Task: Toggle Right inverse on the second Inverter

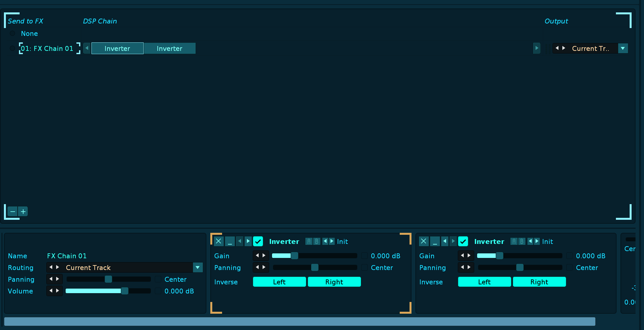Action: [539, 282]
